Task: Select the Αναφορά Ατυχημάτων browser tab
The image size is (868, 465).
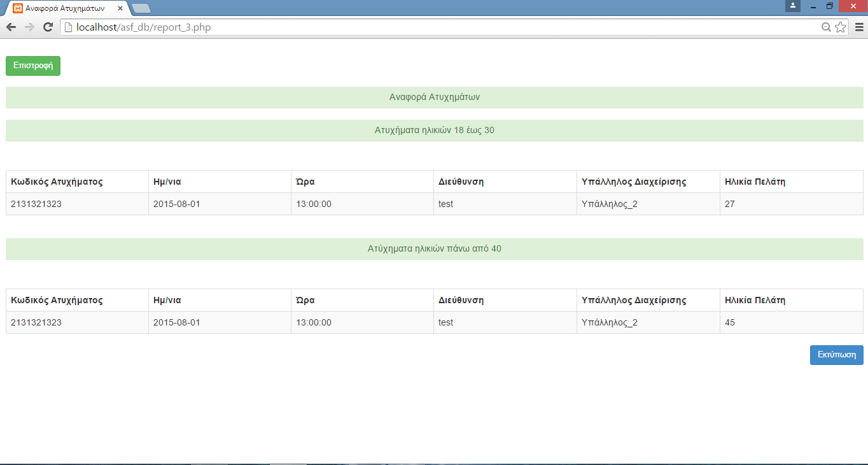Action: coord(67,9)
